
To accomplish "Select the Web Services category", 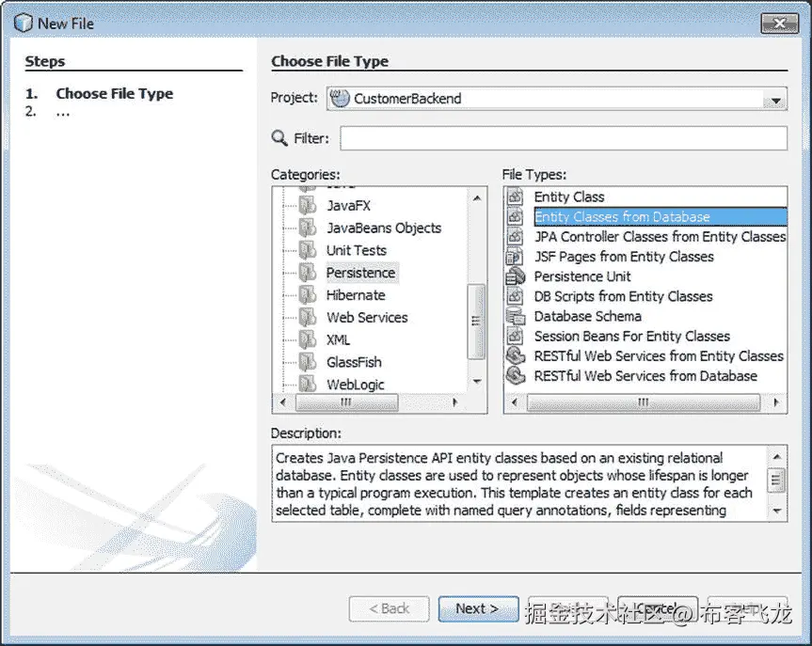I will pos(367,317).
